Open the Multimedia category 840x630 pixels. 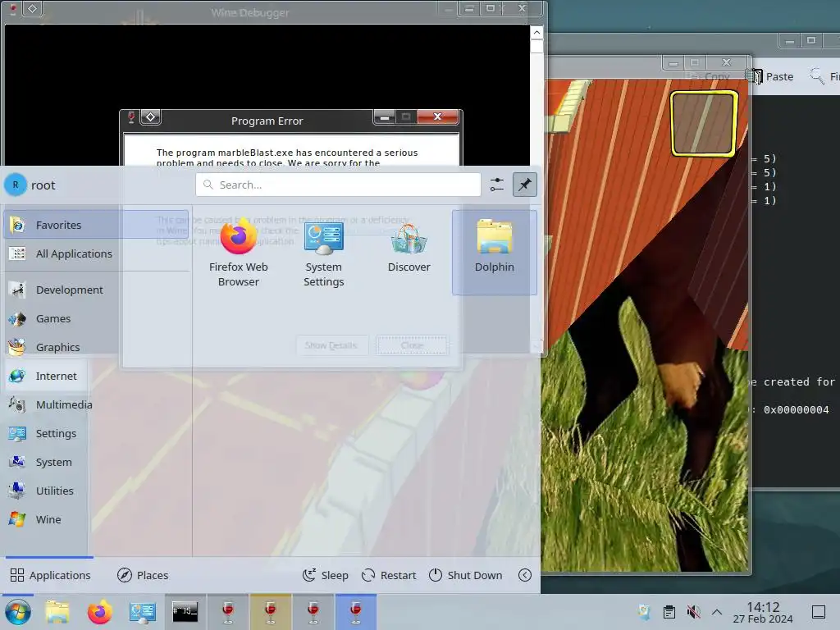tap(97, 404)
